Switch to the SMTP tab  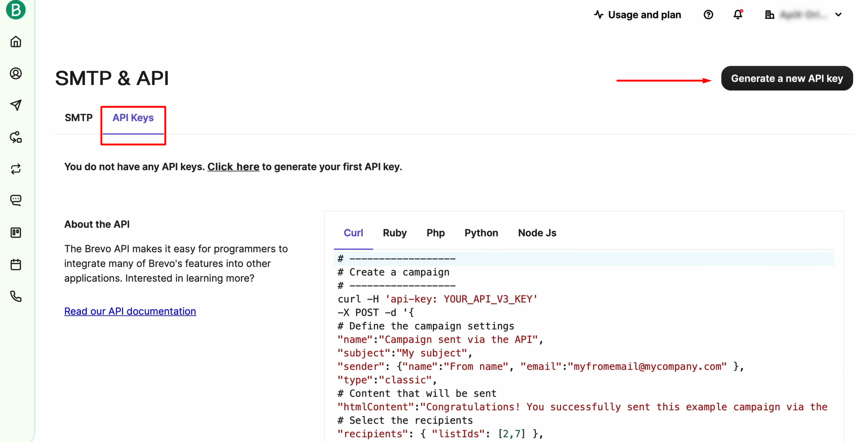pos(79,118)
